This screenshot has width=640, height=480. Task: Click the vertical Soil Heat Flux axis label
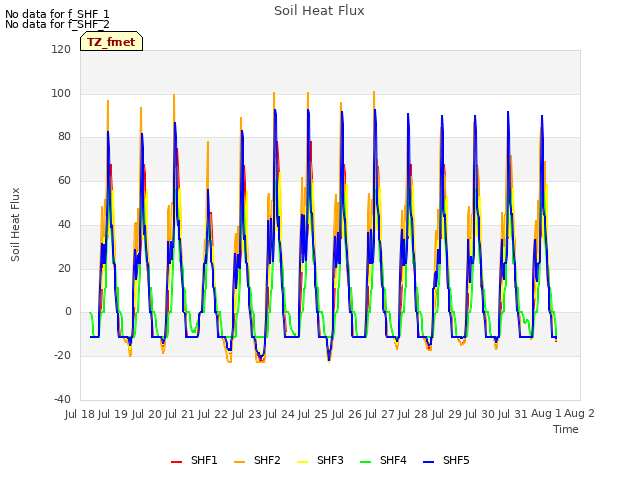click(x=15, y=224)
